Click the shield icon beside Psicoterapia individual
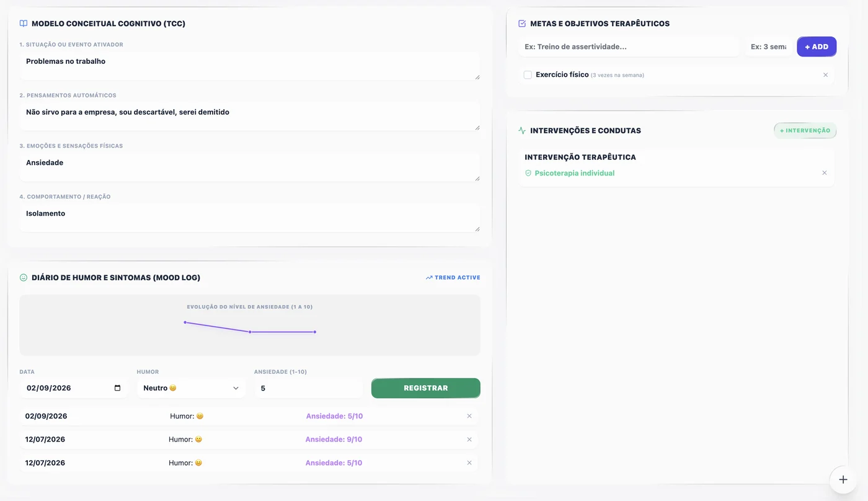 [528, 174]
